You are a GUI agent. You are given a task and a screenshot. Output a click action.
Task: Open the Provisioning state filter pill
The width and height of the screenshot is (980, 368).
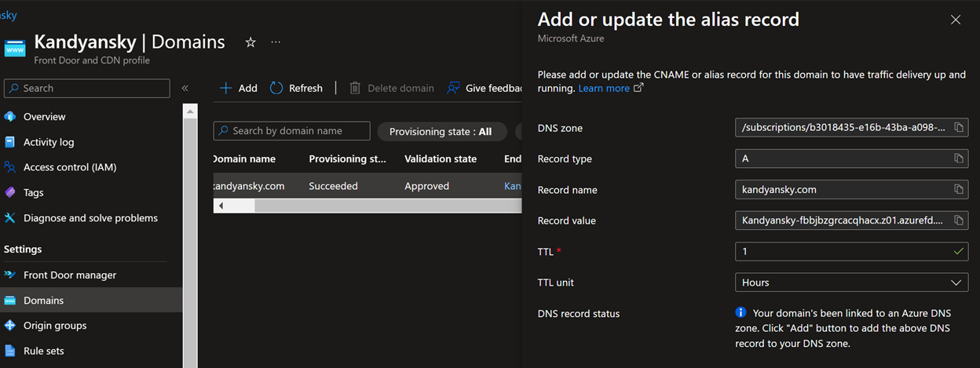click(x=441, y=131)
